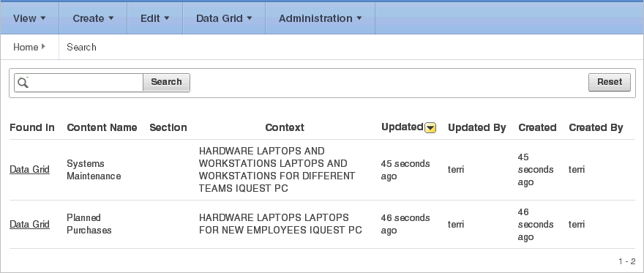Select the pagination text '1 - 2'
Image resolution: width=644 pixels, height=273 pixels.
tap(627, 261)
